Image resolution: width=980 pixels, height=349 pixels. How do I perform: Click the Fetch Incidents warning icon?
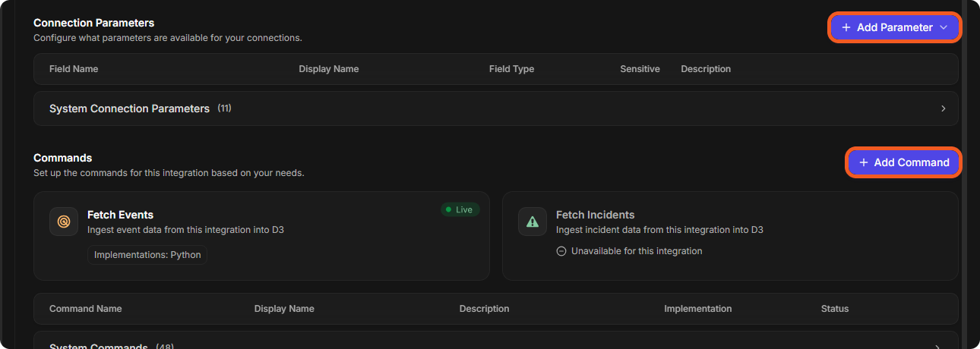(533, 222)
